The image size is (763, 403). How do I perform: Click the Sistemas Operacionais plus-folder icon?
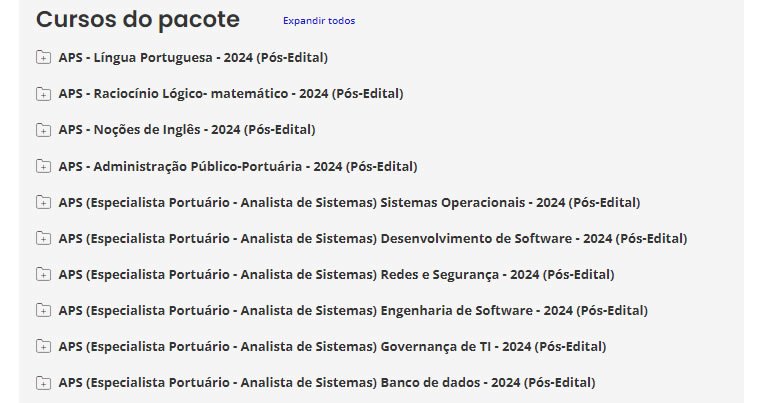(43, 202)
